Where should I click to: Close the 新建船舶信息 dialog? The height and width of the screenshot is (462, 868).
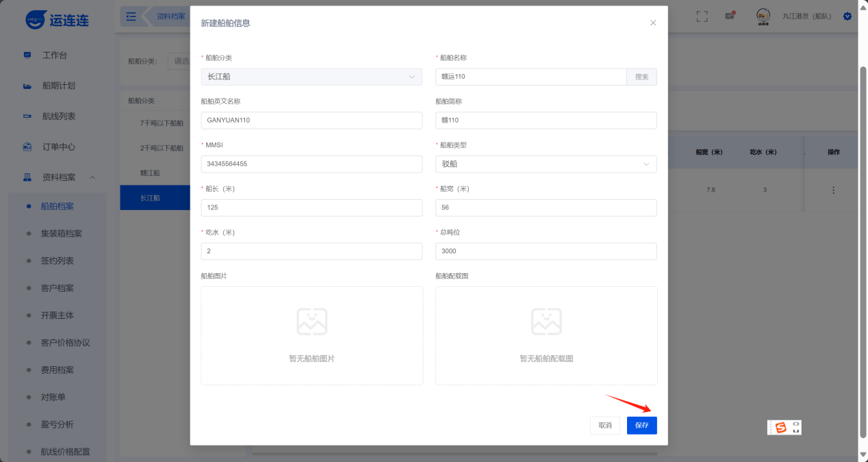[653, 23]
